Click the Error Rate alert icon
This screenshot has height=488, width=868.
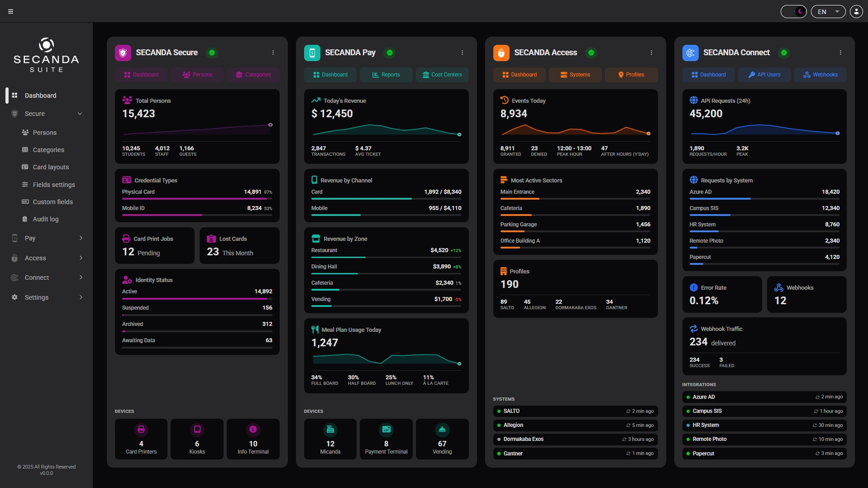(693, 287)
